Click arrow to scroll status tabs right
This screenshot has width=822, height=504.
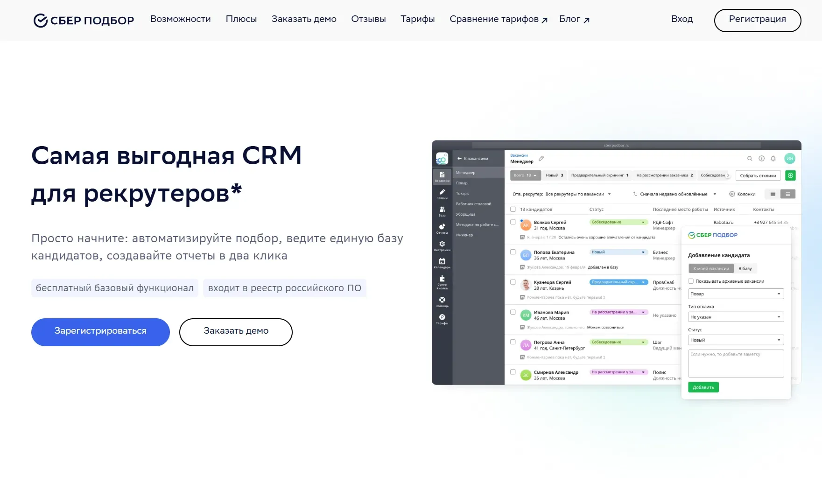pyautogui.click(x=728, y=175)
